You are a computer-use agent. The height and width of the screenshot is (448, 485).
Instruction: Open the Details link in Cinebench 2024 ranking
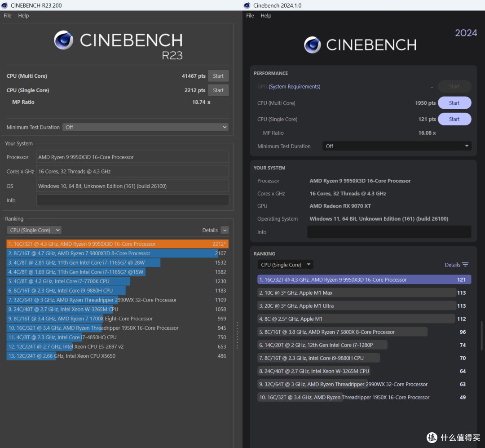coord(452,265)
